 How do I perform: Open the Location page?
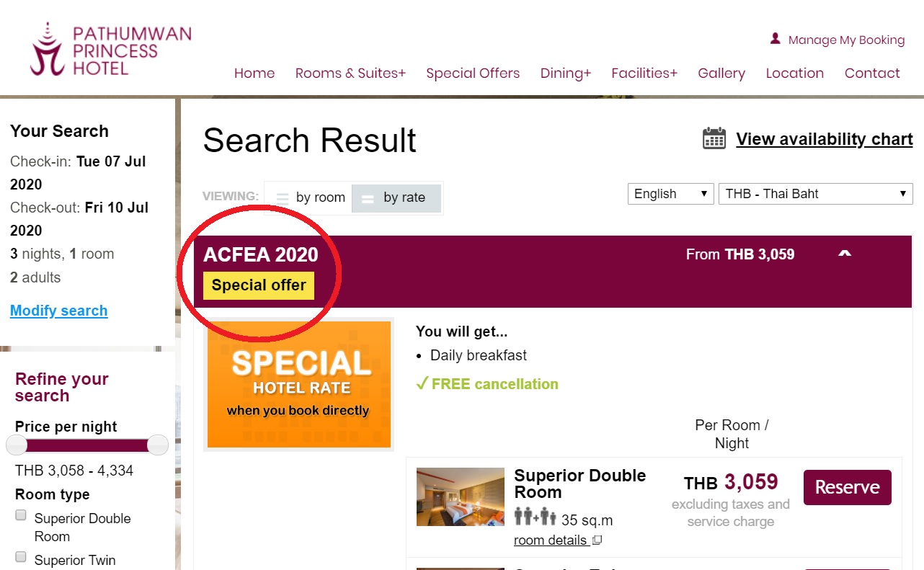click(795, 73)
